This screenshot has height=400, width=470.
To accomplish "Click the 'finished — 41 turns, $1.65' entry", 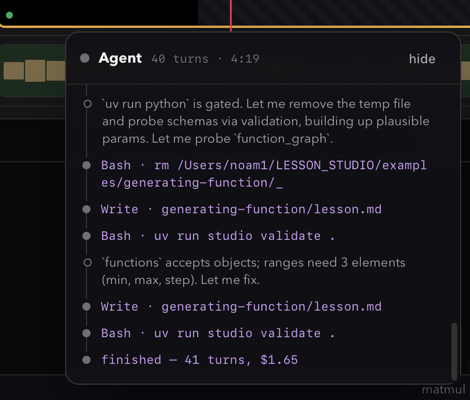I will pyautogui.click(x=199, y=360).
